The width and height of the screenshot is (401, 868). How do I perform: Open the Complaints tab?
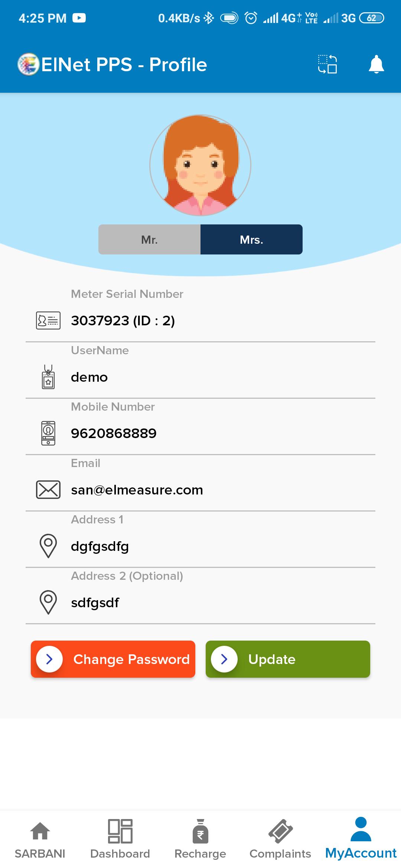coord(280,839)
